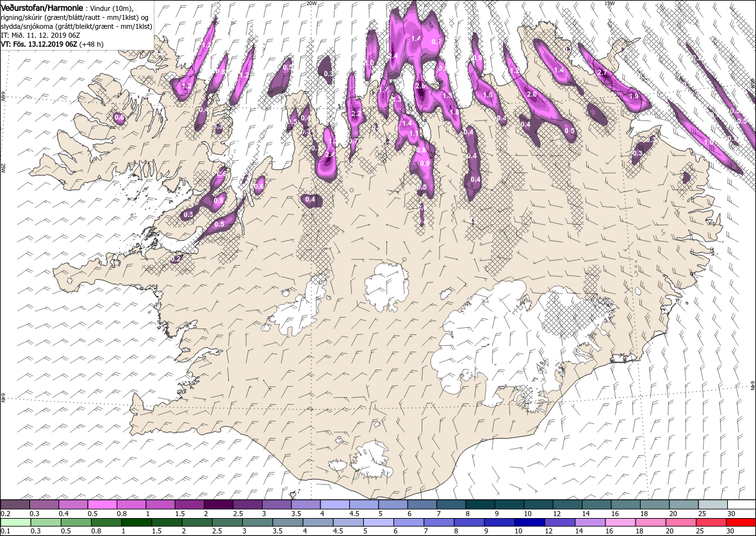The image size is (756, 536).
Task: Click the snowfall value label '1.1'
Action: pyautogui.click(x=414, y=133)
